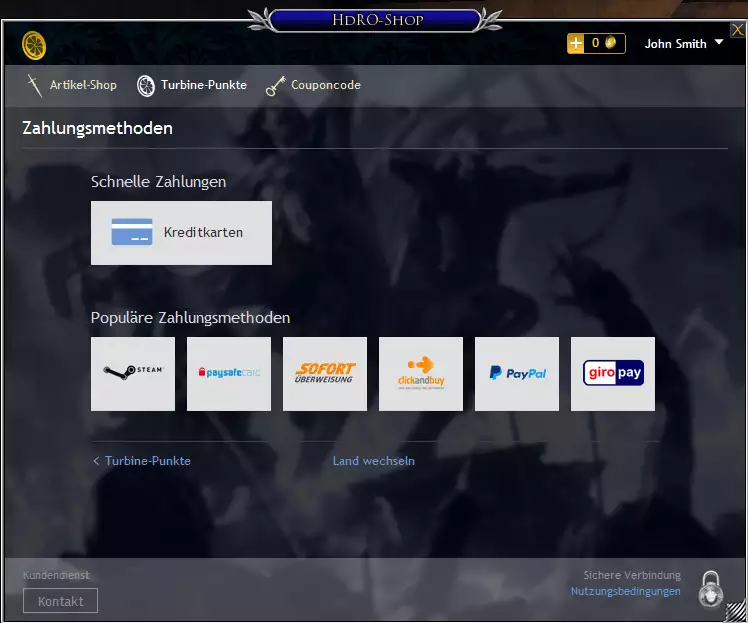Switch to the Turbine-Punkte tab
The width and height of the screenshot is (748, 623).
click(x=204, y=85)
